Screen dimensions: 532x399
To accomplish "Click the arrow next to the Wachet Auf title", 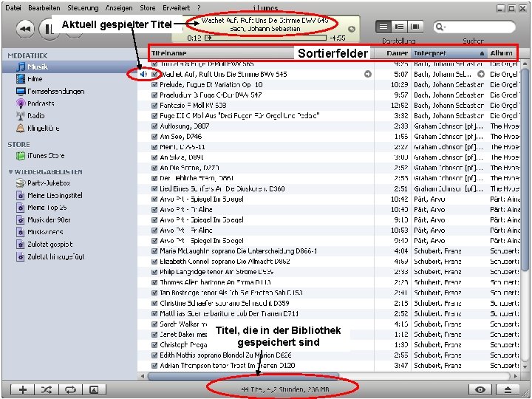I will click(x=368, y=74).
